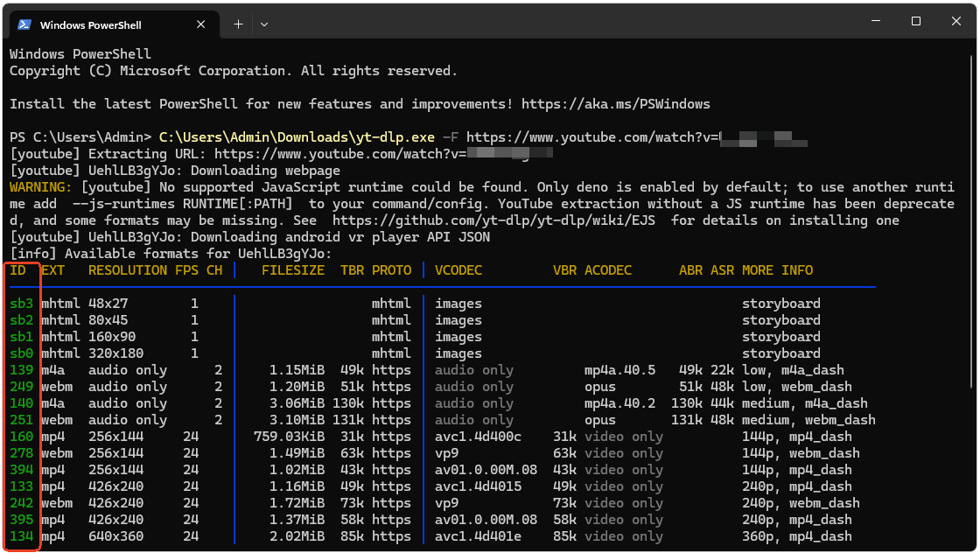
Task: Open the aka.ms/PSWindows link
Action: 615,104
